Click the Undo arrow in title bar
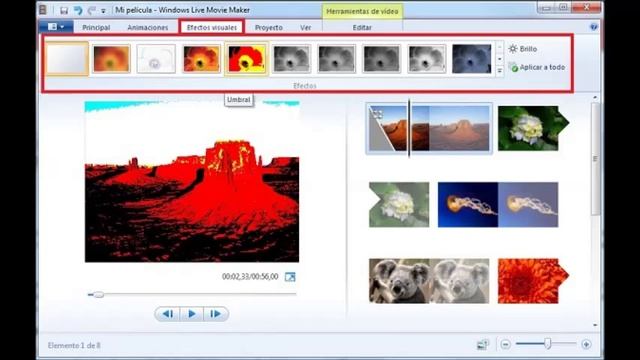The width and height of the screenshot is (640, 360). point(78,10)
